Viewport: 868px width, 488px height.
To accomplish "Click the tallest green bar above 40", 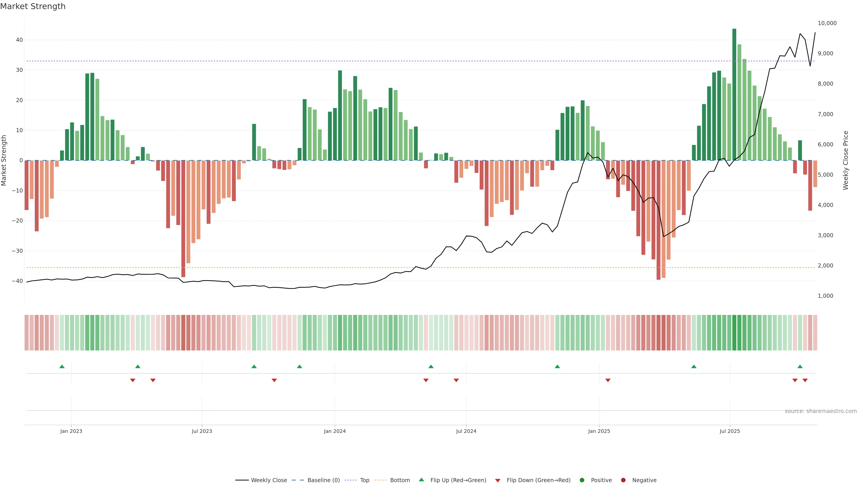I will coord(734,94).
